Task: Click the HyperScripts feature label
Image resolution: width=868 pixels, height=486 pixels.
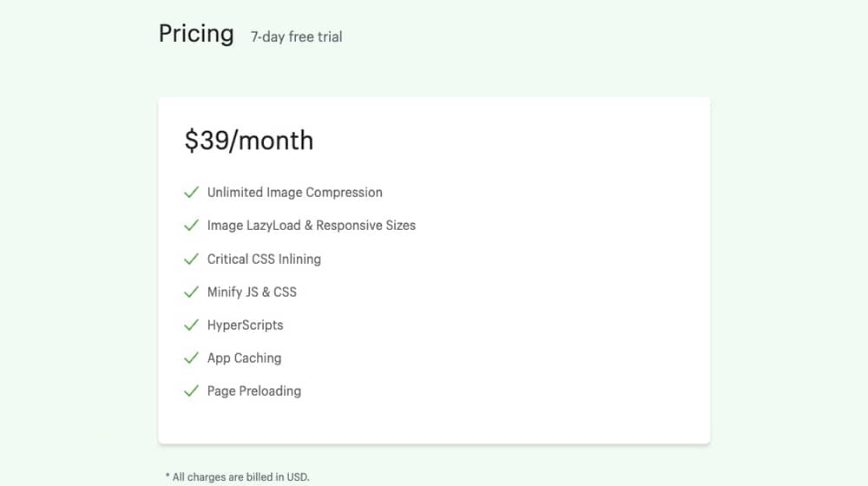Action: coord(246,325)
